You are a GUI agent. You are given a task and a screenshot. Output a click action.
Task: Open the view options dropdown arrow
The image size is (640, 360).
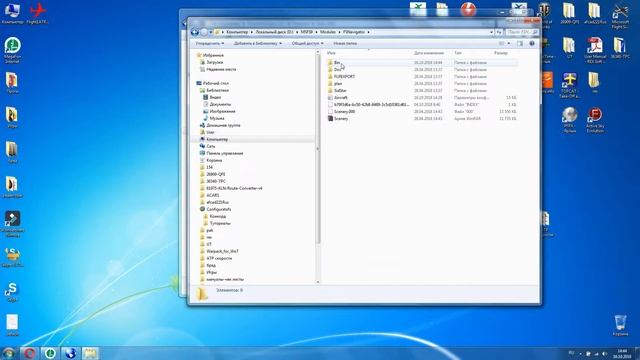point(509,43)
